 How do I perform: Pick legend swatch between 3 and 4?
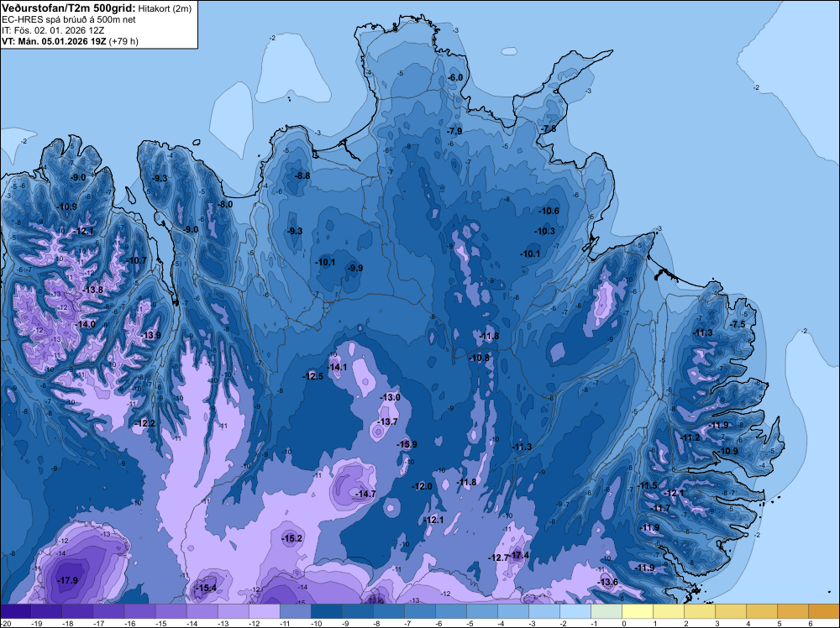pos(731,611)
